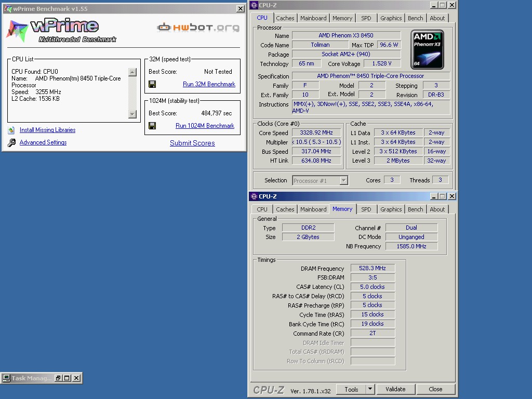Click the processor name AMD Phenom X3 8450
This screenshot has width=532, height=399.
[346, 35]
